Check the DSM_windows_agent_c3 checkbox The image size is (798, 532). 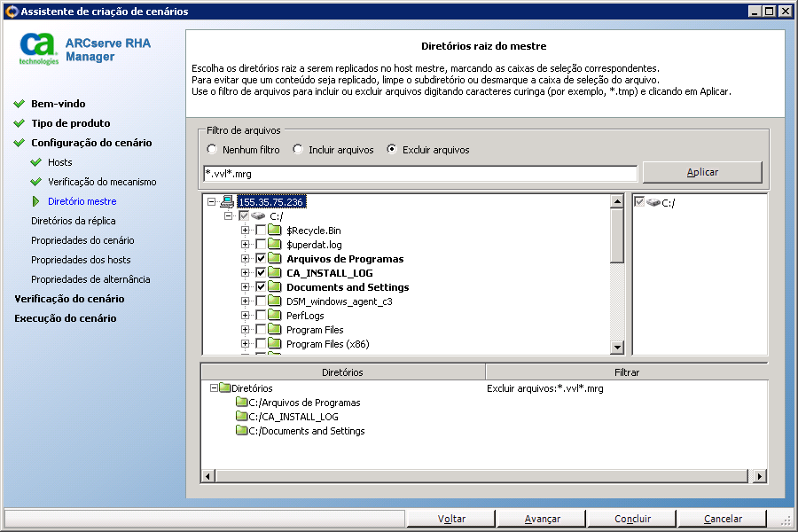pos(261,301)
